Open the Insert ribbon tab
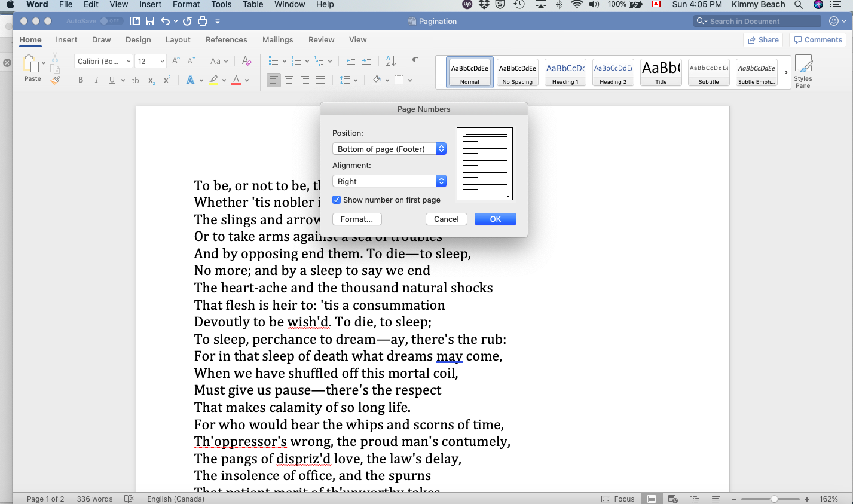The image size is (853, 504). (66, 39)
